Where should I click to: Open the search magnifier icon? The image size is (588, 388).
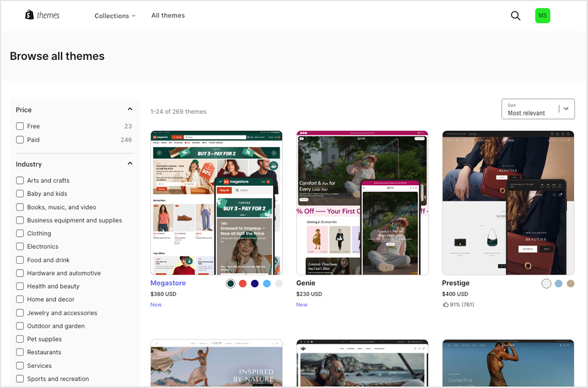(516, 16)
